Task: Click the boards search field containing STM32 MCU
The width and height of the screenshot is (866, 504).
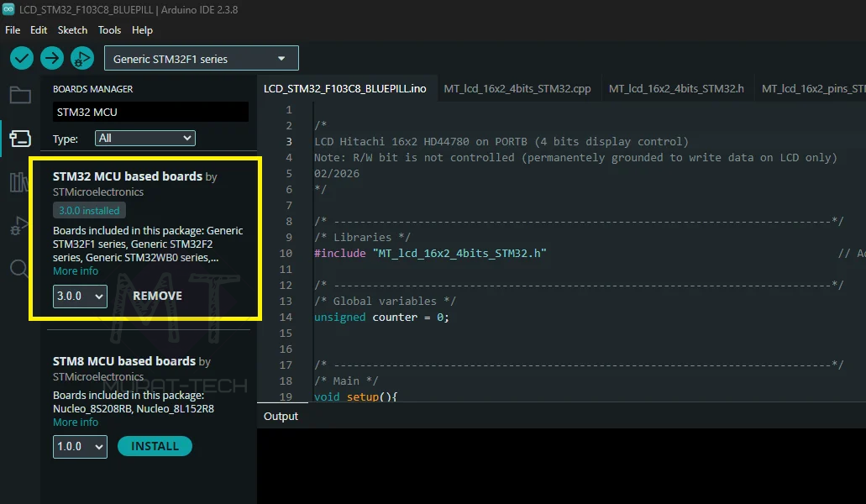Action: tap(150, 112)
